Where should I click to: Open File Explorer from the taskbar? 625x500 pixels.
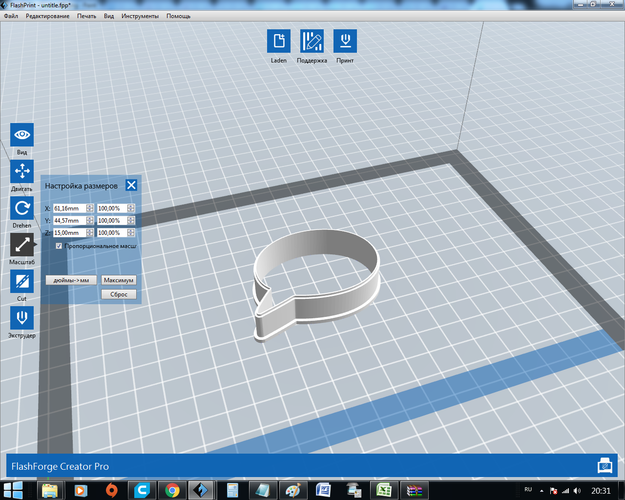click(50, 490)
